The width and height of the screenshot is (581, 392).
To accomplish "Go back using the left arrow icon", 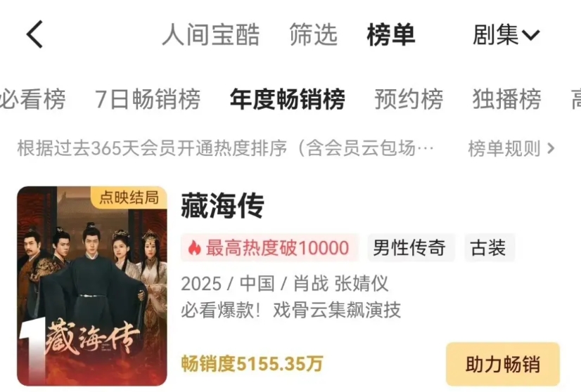I will coord(35,34).
